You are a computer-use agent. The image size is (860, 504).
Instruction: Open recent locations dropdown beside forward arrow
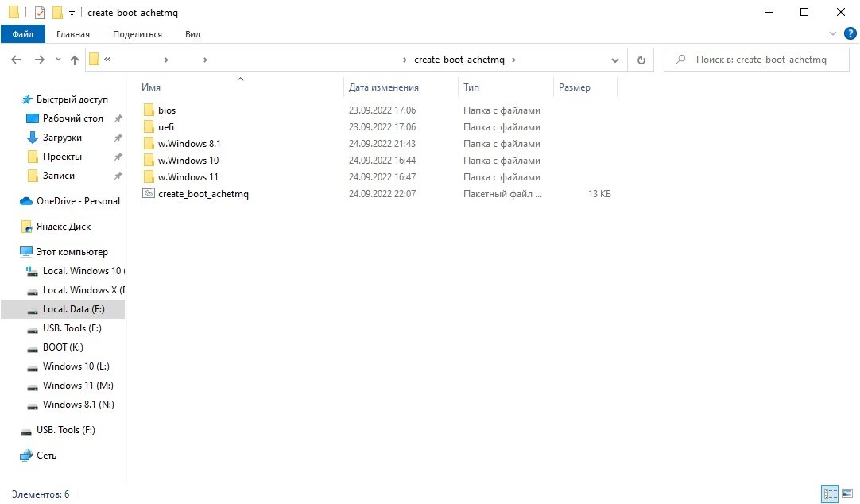pyautogui.click(x=58, y=60)
